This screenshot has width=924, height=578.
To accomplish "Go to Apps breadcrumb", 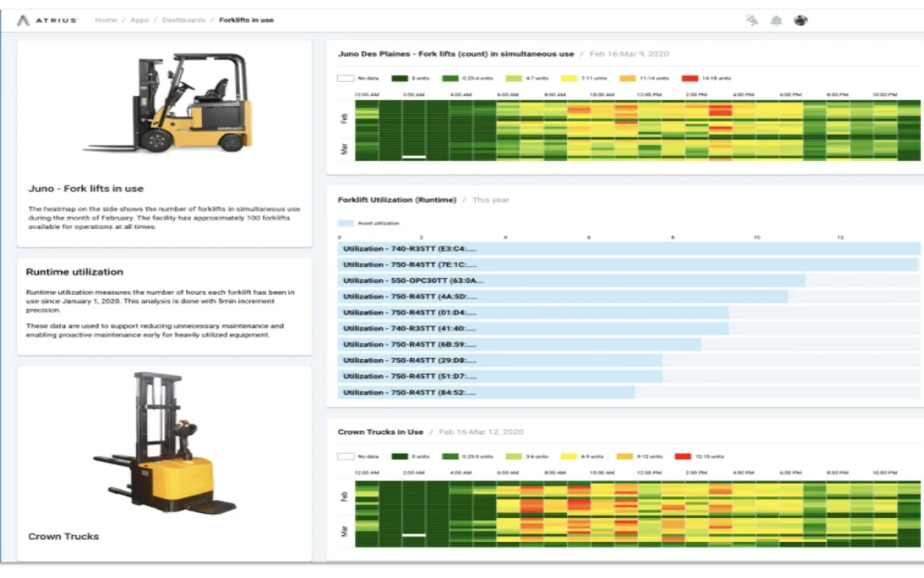I will 139,20.
